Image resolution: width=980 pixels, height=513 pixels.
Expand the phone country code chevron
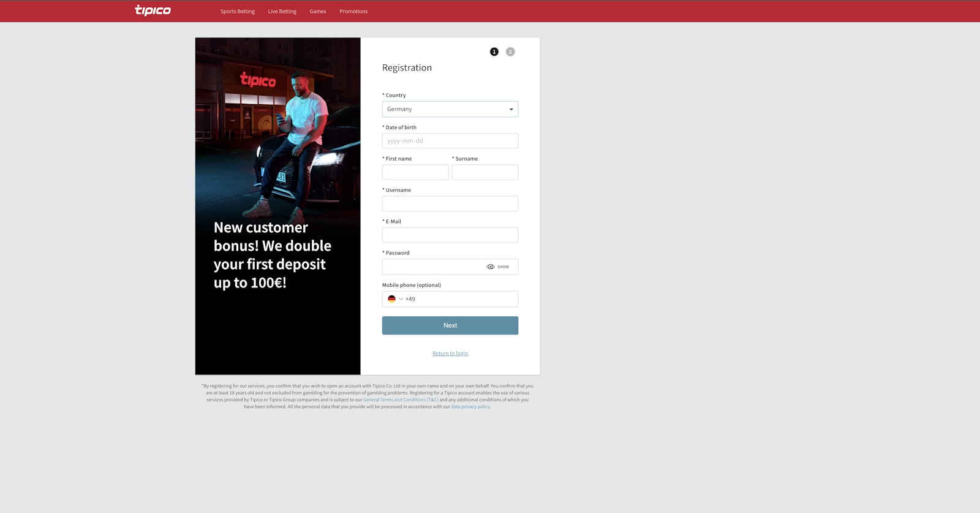coord(401,299)
